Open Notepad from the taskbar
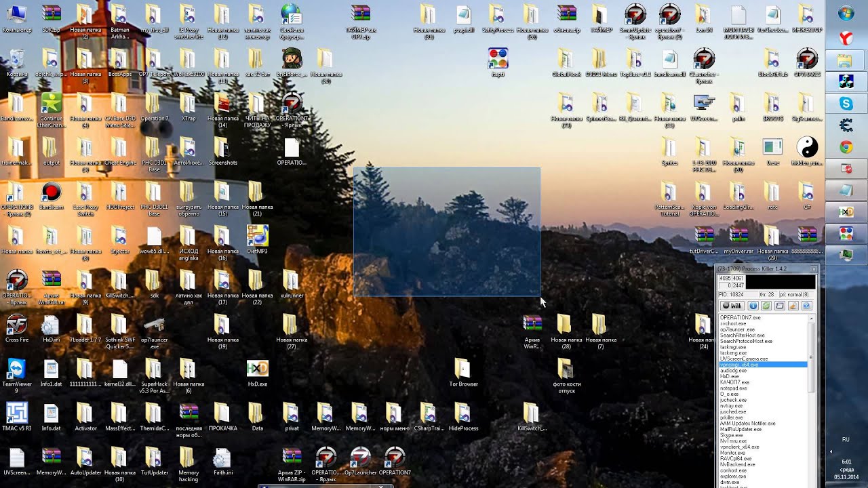The width and height of the screenshot is (868, 488). [x=846, y=190]
